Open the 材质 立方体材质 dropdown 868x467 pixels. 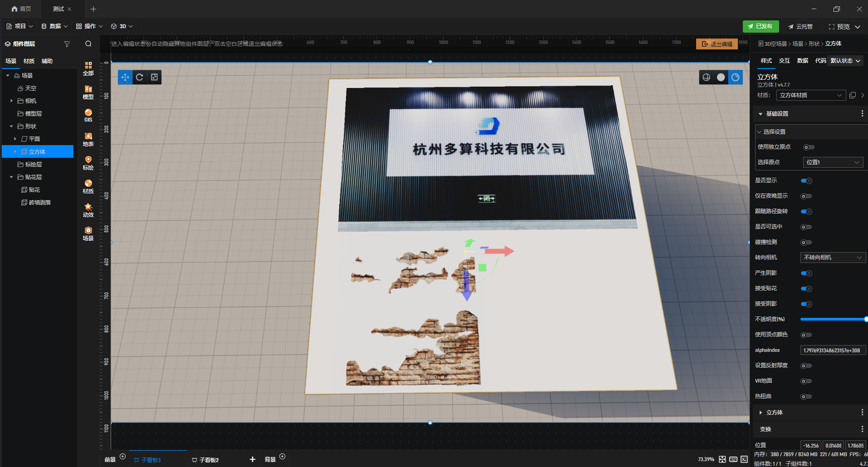click(811, 95)
